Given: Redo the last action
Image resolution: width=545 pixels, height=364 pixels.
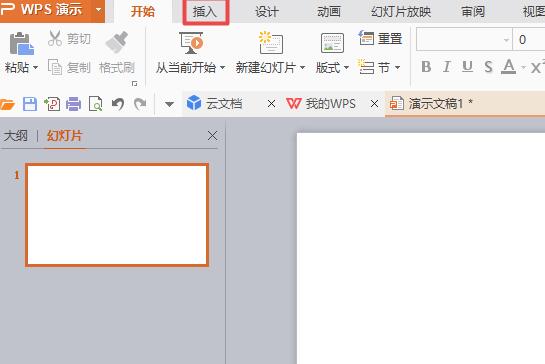Looking at the screenshot, I should coord(140,104).
